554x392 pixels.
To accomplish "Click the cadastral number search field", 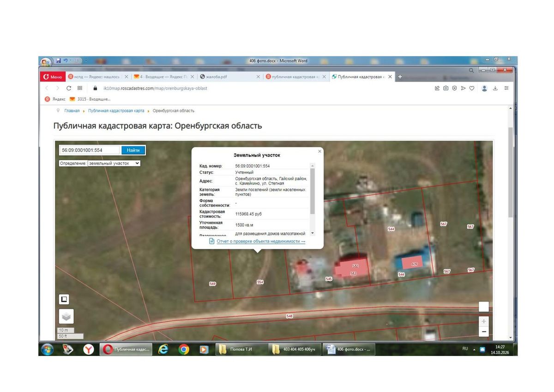I will coord(90,150).
